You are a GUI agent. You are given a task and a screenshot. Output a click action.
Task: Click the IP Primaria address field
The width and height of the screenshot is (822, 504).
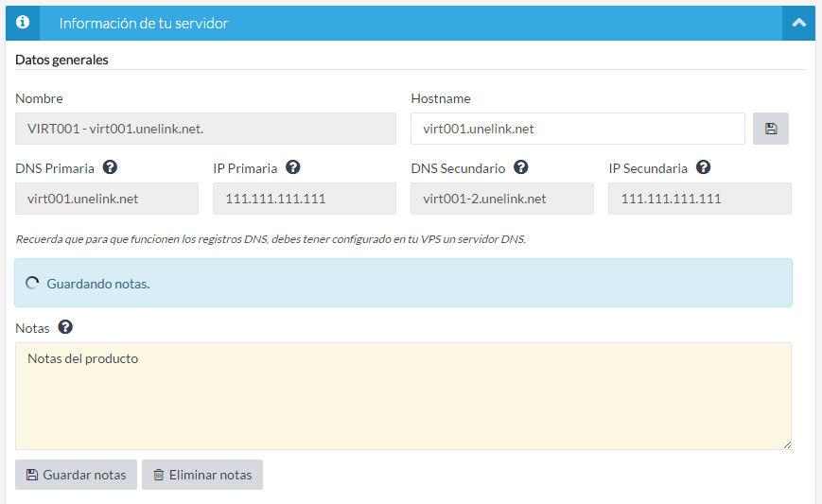coord(305,199)
